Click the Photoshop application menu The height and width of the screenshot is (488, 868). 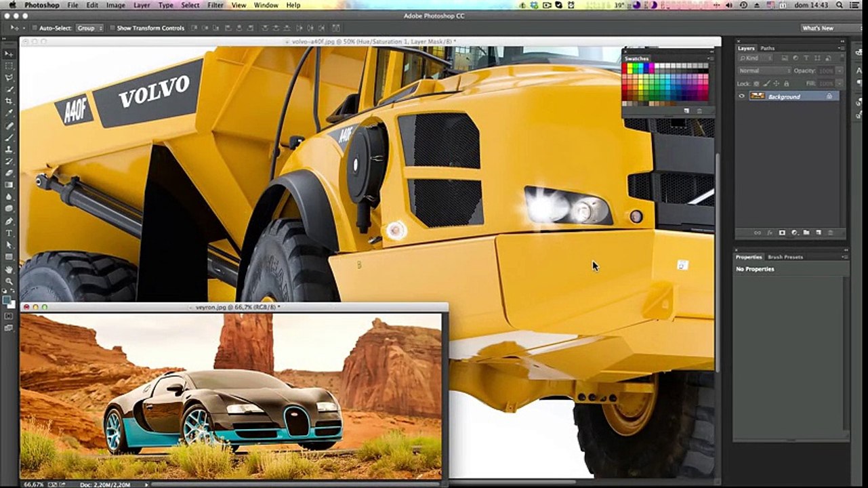(x=42, y=5)
